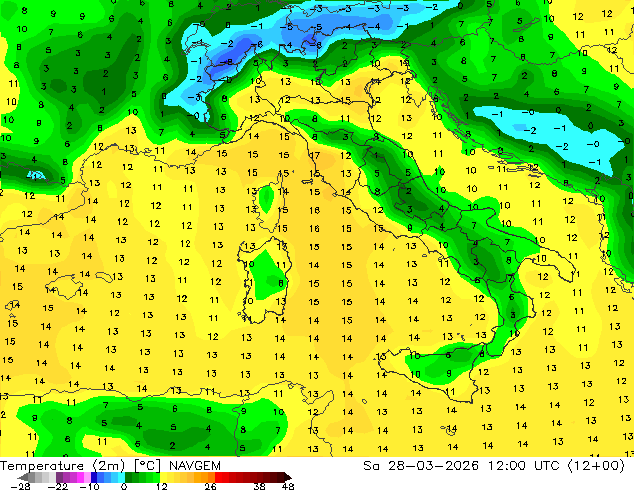Click the legend label "12" under the color bar
Image resolution: width=634 pixels, height=490 pixels.
162,486
